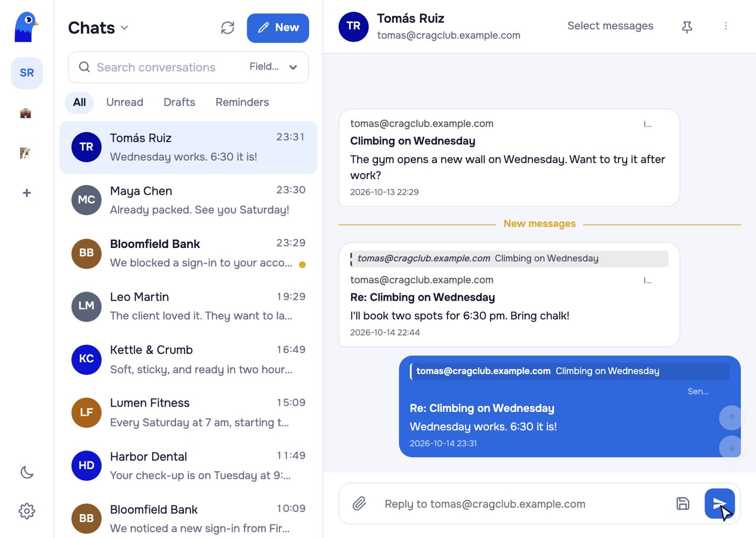Screen dimensions: 756x538
Task: Open the Tomás Ruiz conversation
Action: 188,148
